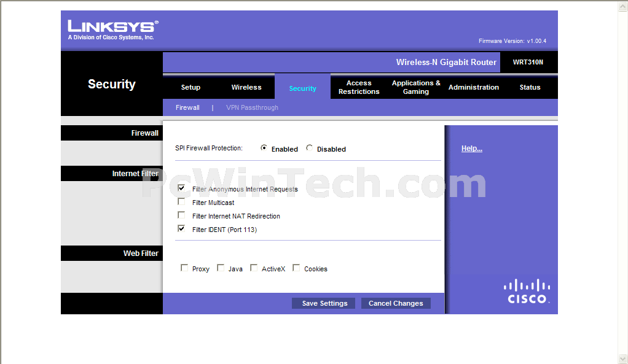Switch to the Wireless tab
The height and width of the screenshot is (364, 628).
pyautogui.click(x=246, y=87)
